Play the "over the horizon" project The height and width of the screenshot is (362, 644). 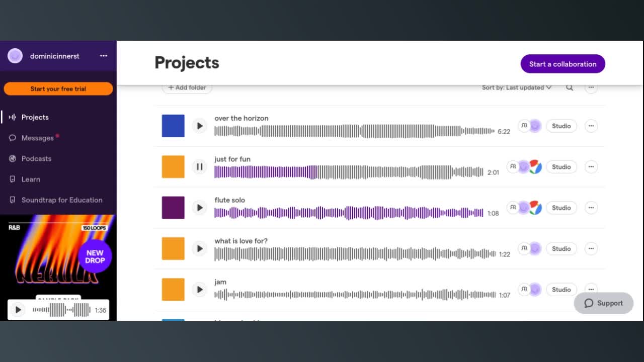(x=200, y=126)
